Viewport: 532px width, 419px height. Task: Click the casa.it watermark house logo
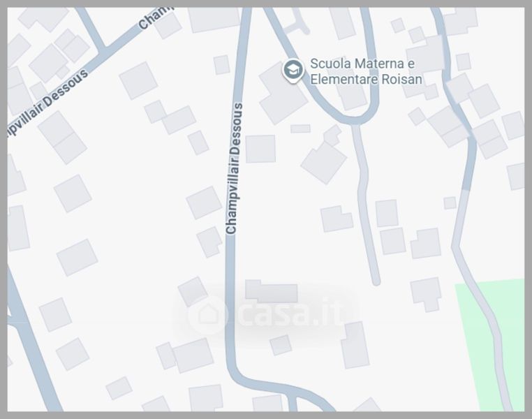(x=208, y=315)
